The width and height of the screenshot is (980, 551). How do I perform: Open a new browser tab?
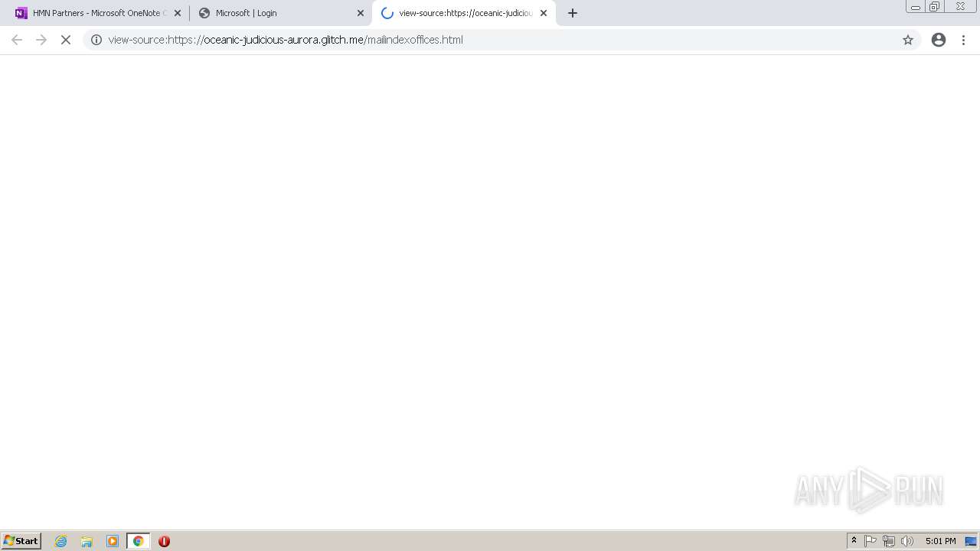(573, 13)
